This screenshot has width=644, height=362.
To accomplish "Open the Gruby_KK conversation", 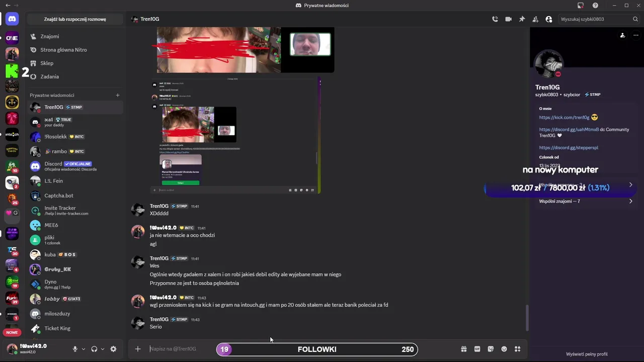I will (75, 269).
